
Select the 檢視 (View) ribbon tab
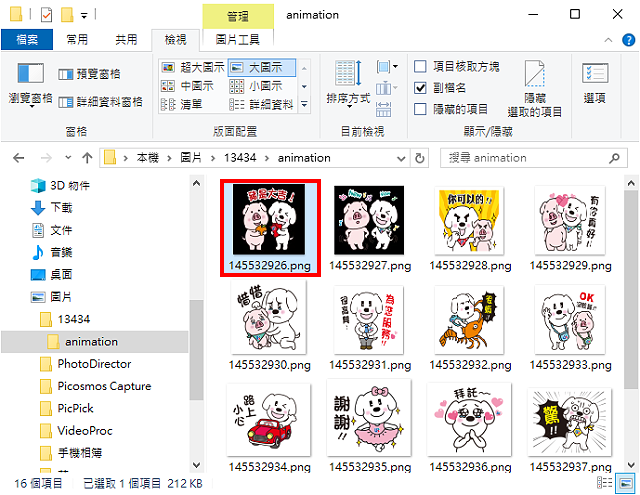176,40
